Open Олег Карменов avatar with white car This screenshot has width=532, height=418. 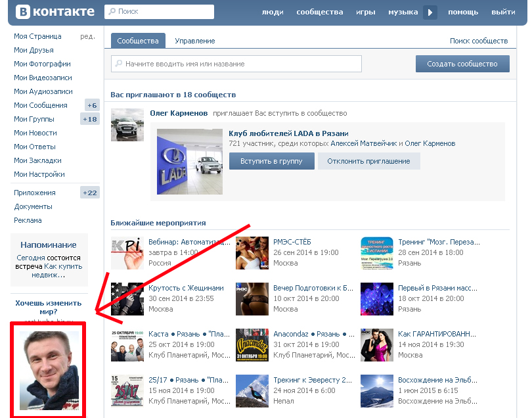pos(127,125)
